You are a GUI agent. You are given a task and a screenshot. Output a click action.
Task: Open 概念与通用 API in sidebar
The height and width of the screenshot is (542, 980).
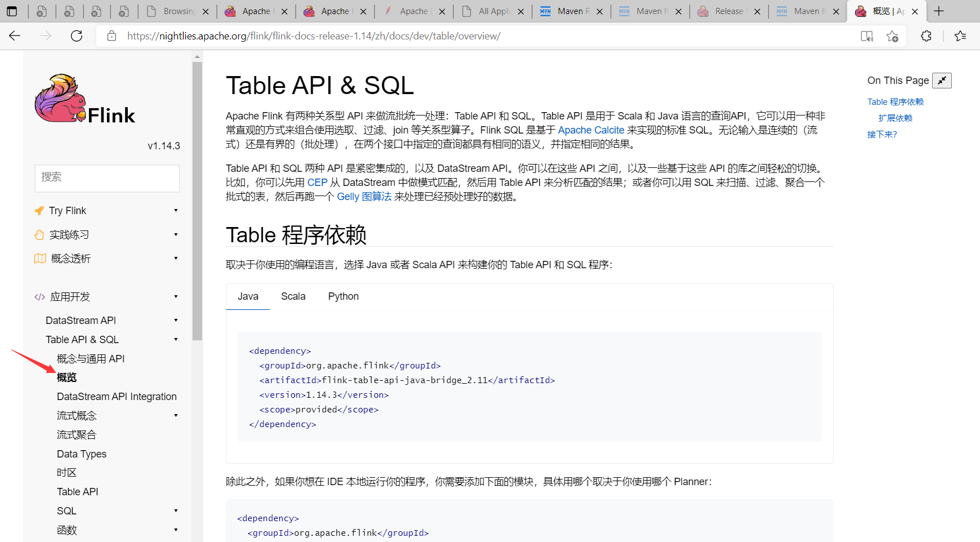(x=91, y=359)
